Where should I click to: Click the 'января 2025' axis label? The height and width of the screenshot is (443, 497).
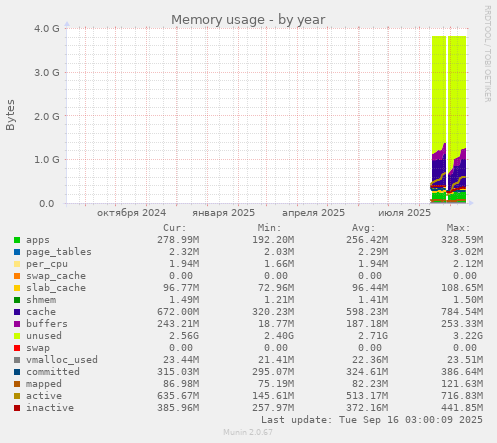[223, 213]
